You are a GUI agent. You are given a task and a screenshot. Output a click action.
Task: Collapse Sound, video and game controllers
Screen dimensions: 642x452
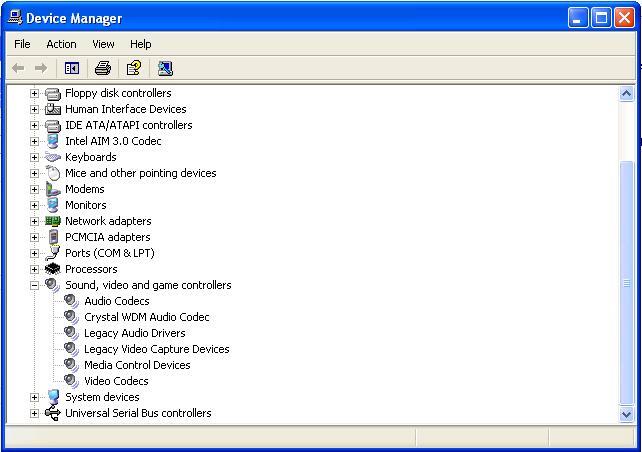(34, 285)
